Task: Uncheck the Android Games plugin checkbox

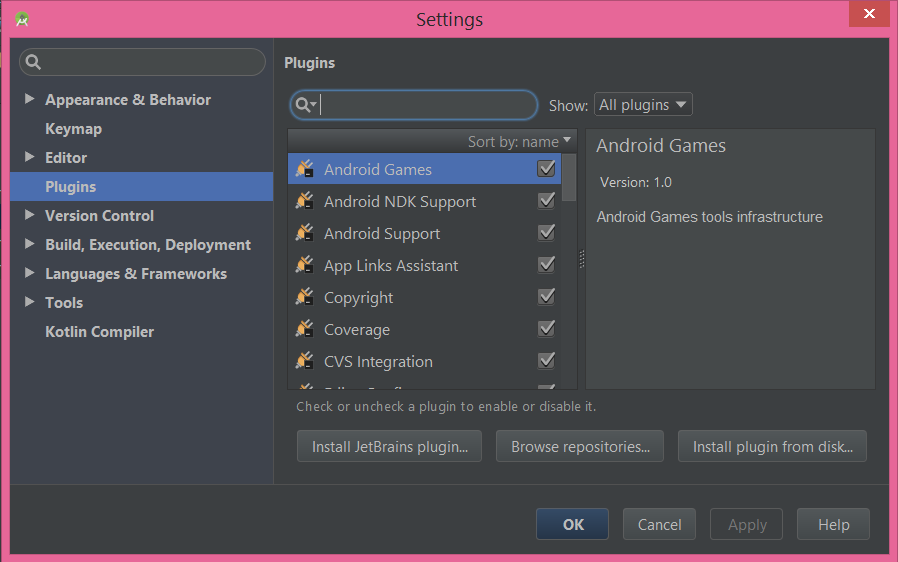Action: coord(546,169)
